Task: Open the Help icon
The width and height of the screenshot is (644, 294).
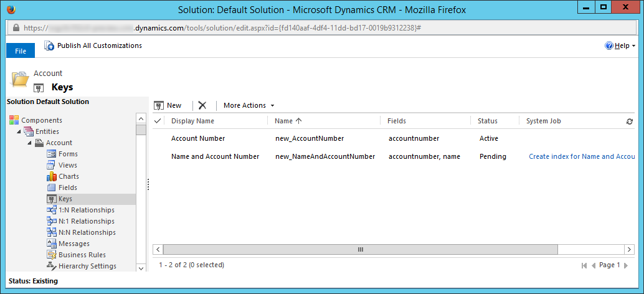Action: [x=608, y=45]
